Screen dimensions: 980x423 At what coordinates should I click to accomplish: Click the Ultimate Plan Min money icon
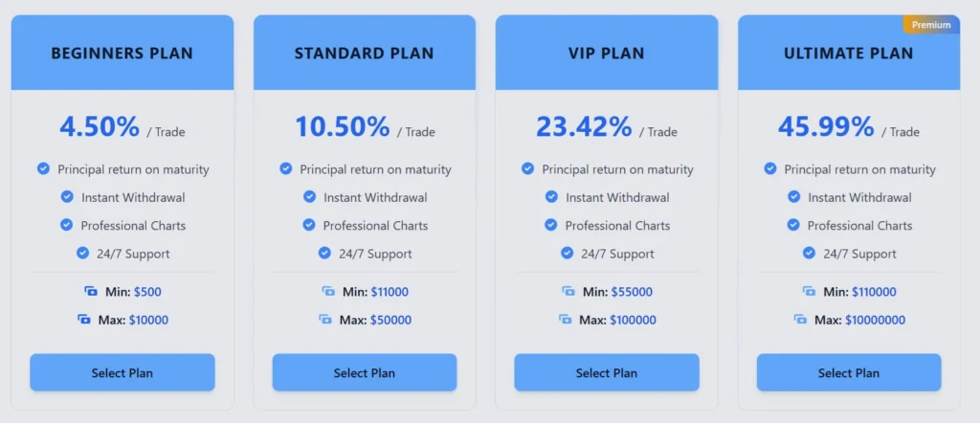pos(808,291)
